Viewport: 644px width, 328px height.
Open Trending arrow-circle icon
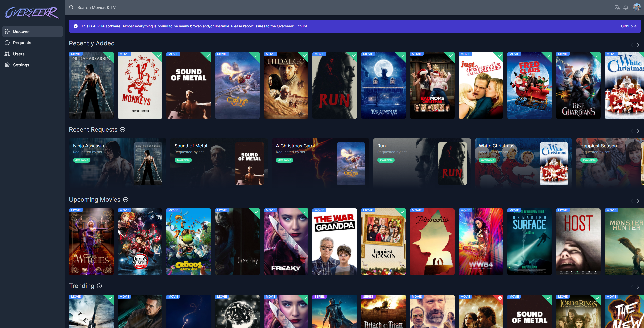point(100,286)
